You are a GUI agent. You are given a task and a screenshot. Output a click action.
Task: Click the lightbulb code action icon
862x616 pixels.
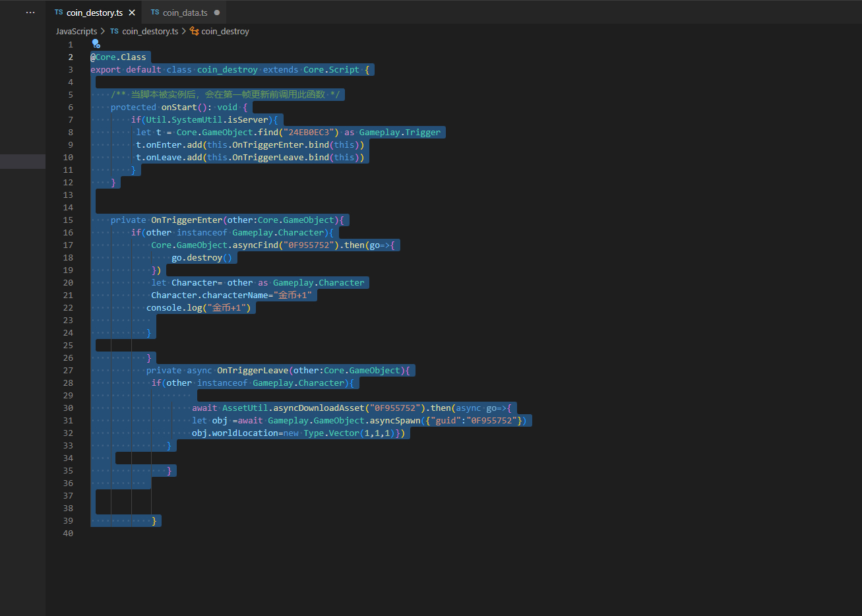(x=96, y=44)
